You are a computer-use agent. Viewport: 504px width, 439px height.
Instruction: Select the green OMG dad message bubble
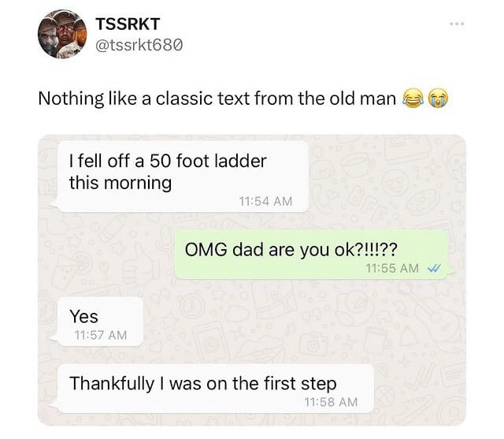(311, 255)
